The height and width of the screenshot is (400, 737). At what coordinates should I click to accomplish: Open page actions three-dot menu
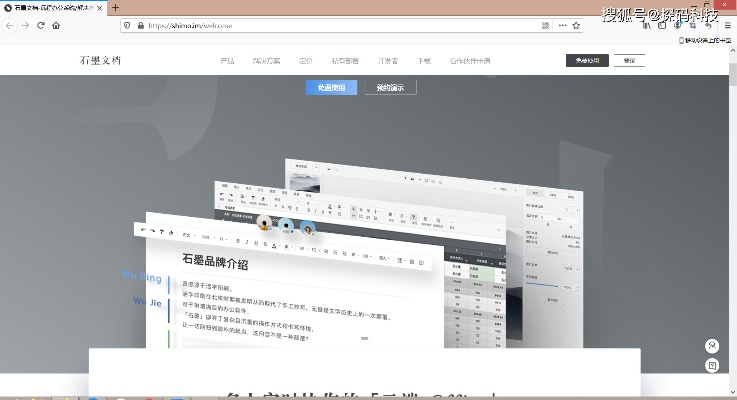click(562, 25)
